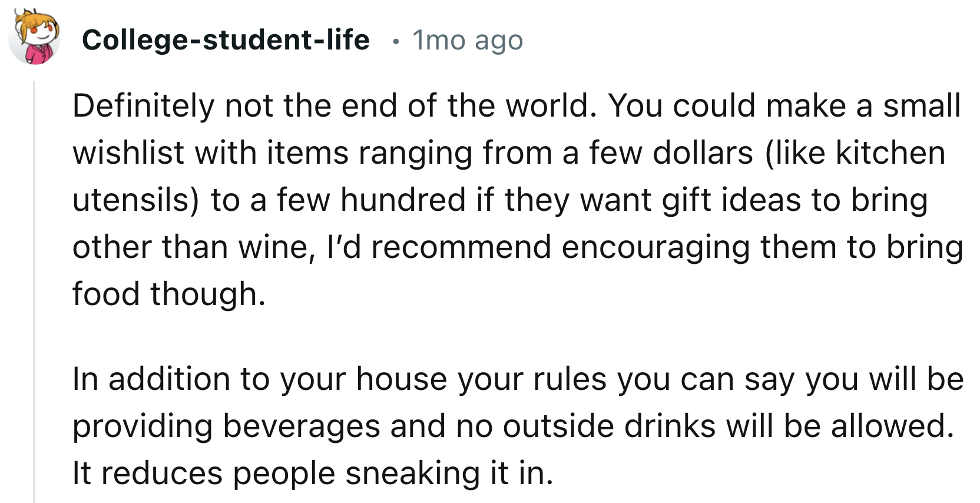Click the dot separator after the username
Viewport: 980px width, 503px height.
point(396,41)
